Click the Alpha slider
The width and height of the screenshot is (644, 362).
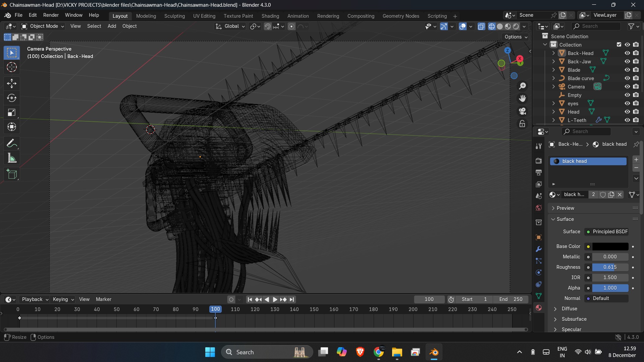point(610,288)
